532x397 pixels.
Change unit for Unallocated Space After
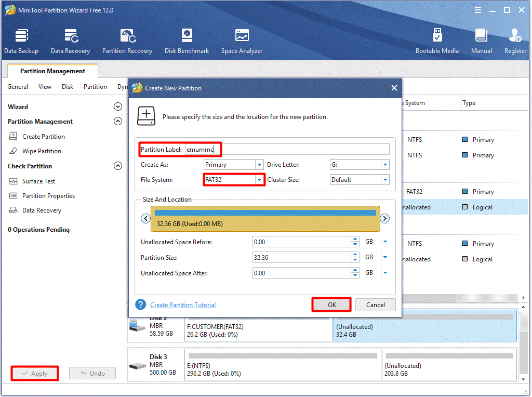pyautogui.click(x=385, y=273)
